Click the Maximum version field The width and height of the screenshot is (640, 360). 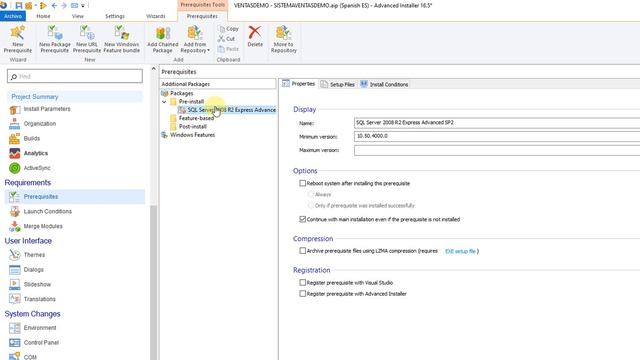[x=497, y=150]
